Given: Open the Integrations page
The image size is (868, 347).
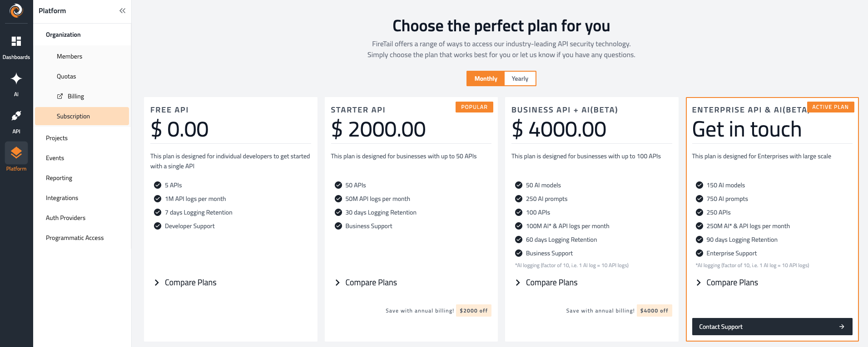Looking at the screenshot, I should pyautogui.click(x=62, y=198).
